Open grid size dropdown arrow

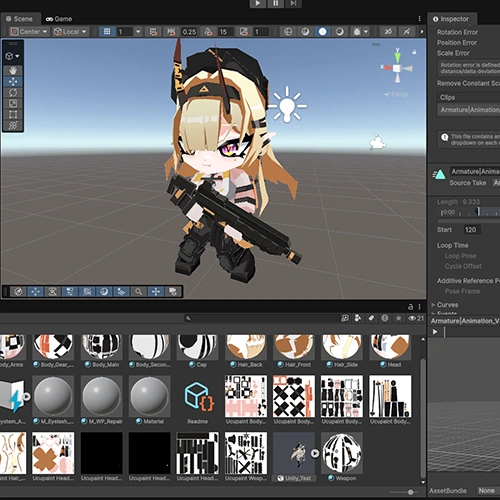tap(138, 32)
